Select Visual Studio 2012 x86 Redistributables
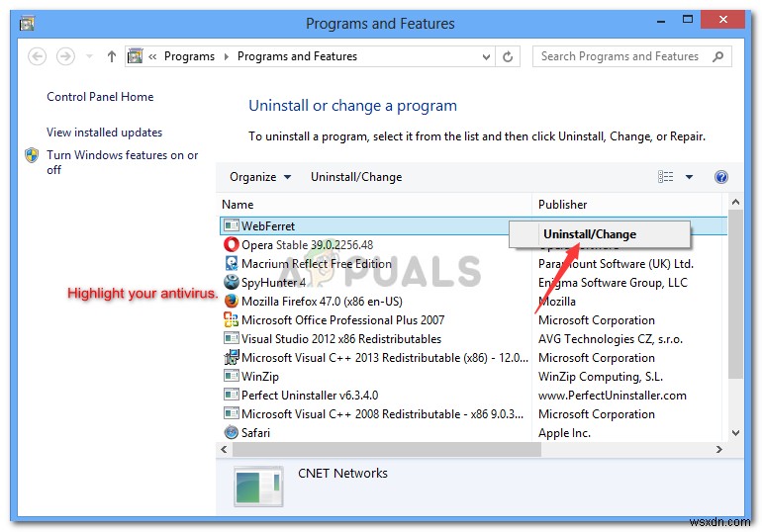 [x=341, y=339]
